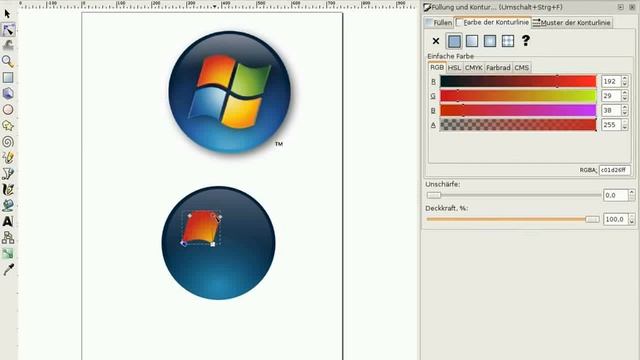Viewport: 640px width, 360px height.
Task: Adjust the green G channel slider
Action: click(518, 96)
